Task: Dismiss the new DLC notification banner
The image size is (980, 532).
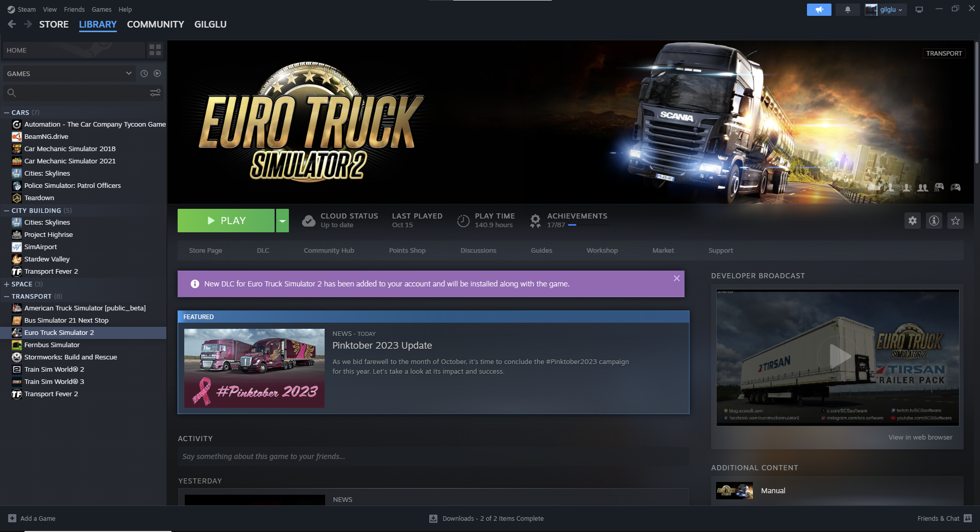Action: pyautogui.click(x=676, y=278)
